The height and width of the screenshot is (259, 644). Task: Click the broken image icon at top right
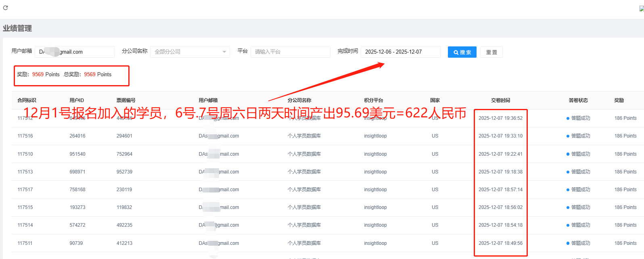coord(641,8)
